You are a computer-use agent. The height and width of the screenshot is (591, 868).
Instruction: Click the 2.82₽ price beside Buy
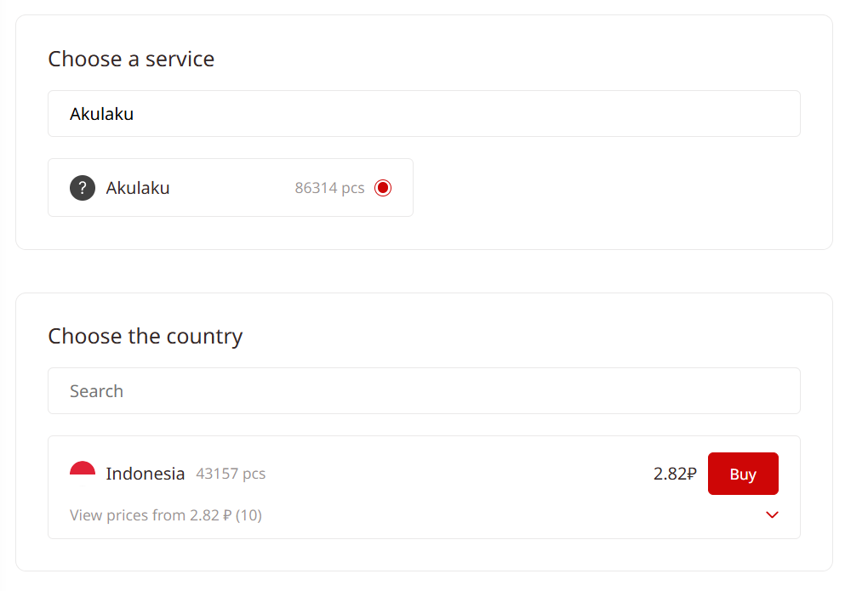(x=675, y=474)
